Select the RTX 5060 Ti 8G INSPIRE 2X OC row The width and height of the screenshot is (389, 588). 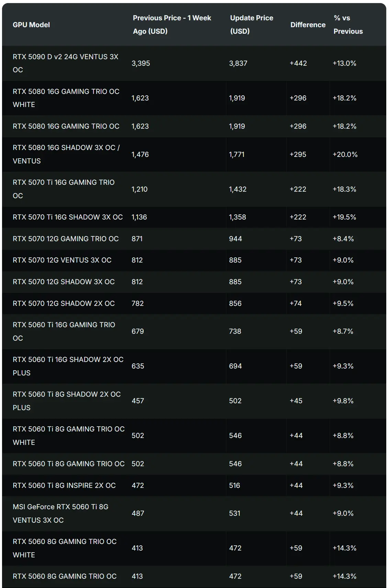coord(194,485)
